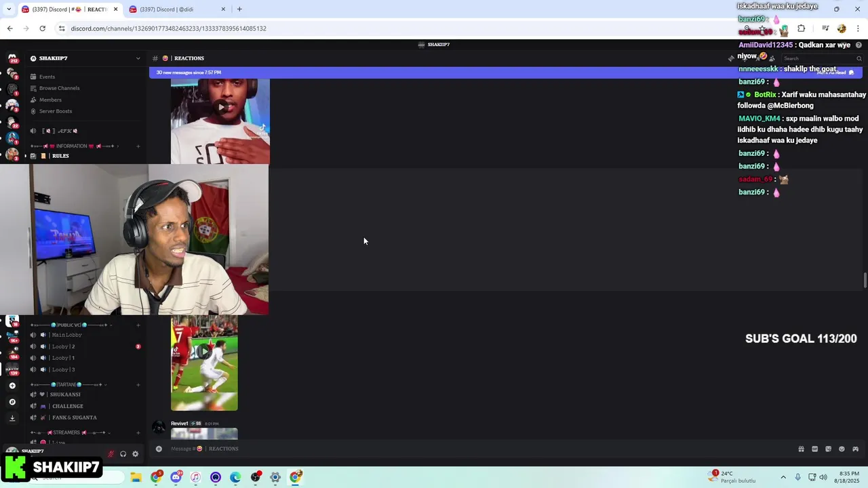Open the GIF picker
The height and width of the screenshot is (488, 868).
[814, 449]
